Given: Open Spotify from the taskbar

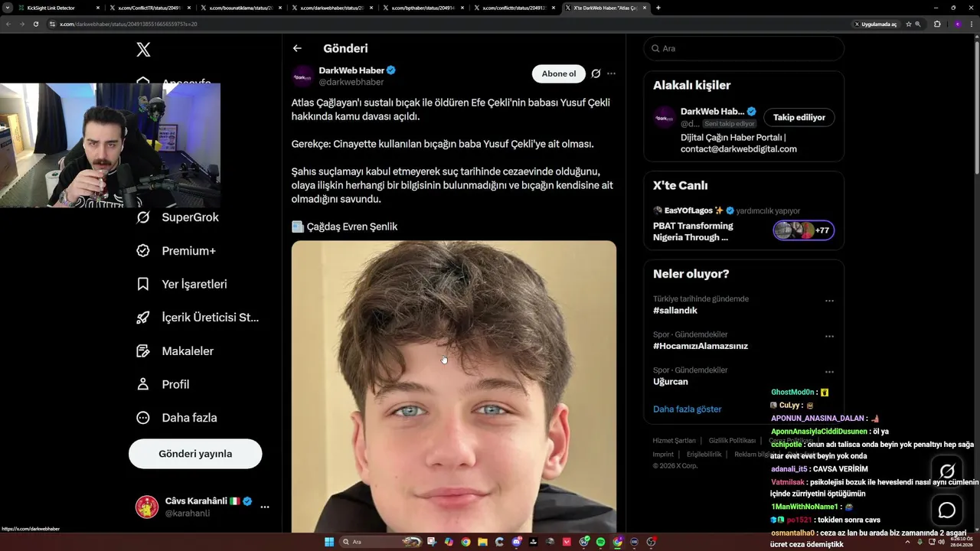Looking at the screenshot, I should (x=600, y=542).
